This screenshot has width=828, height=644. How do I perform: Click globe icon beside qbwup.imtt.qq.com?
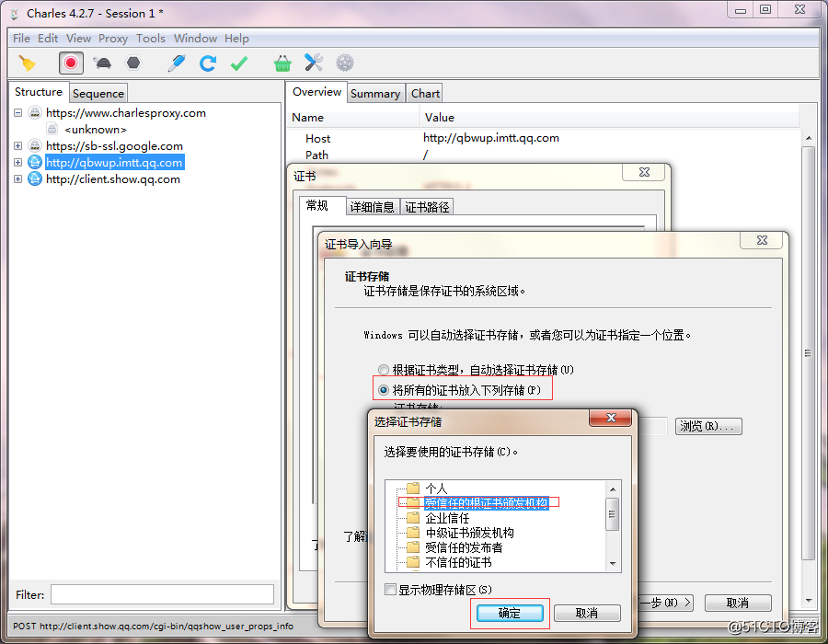click(x=35, y=163)
